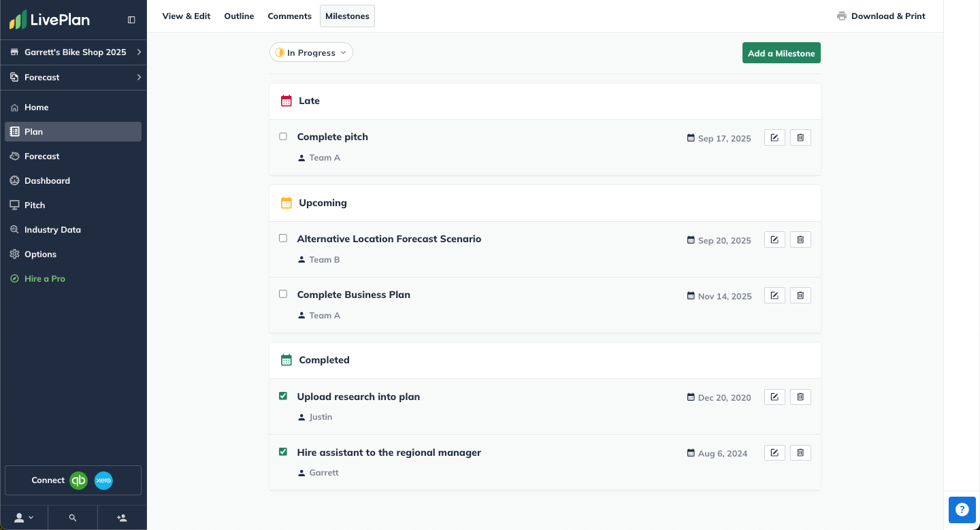This screenshot has height=530, width=980.
Task: Check off the Complete Business Plan milestone
Action: tap(283, 294)
